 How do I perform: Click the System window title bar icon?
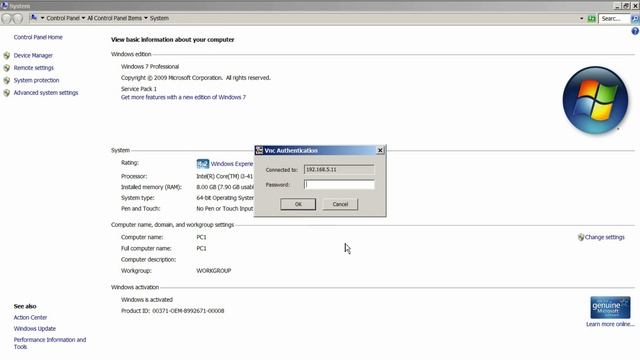pyautogui.click(x=4, y=5)
